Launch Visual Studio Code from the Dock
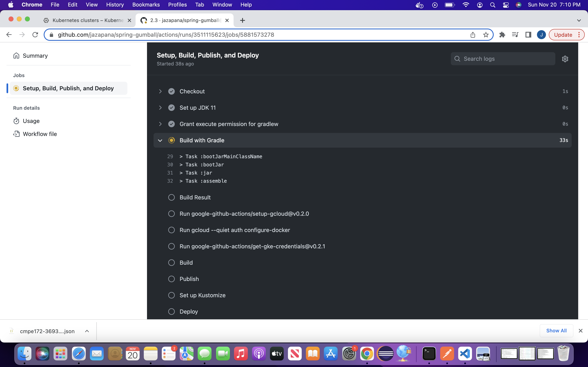588x367 pixels. [465, 353]
